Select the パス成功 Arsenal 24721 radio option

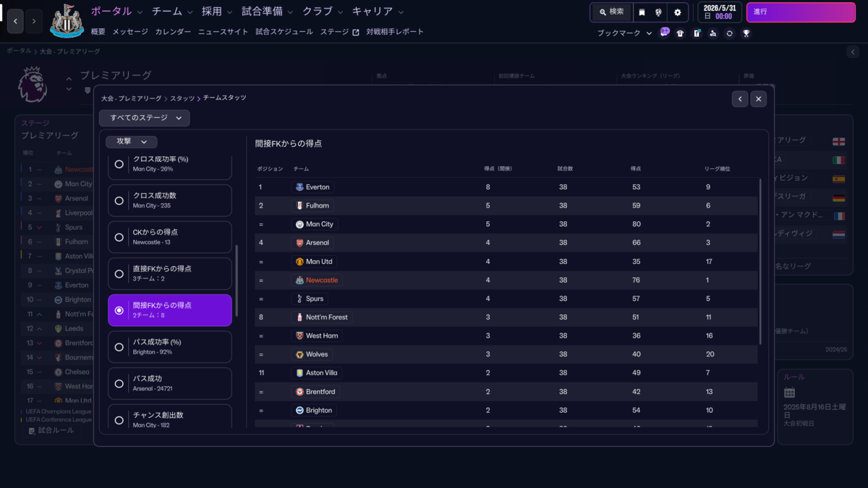coord(119,384)
